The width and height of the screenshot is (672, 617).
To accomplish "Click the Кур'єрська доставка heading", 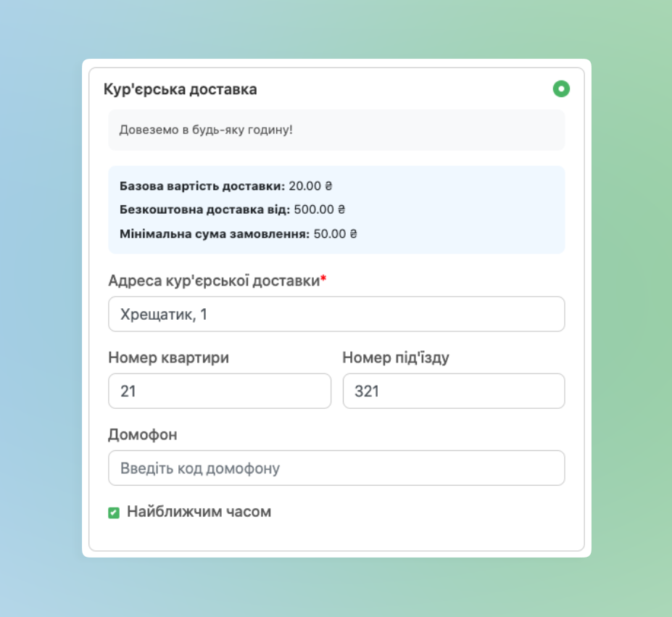I will [x=180, y=90].
